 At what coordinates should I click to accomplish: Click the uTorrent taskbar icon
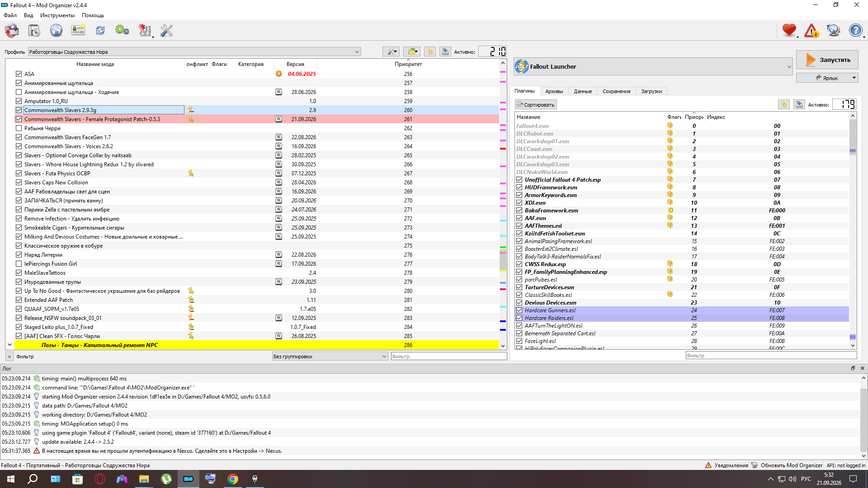[x=166, y=479]
